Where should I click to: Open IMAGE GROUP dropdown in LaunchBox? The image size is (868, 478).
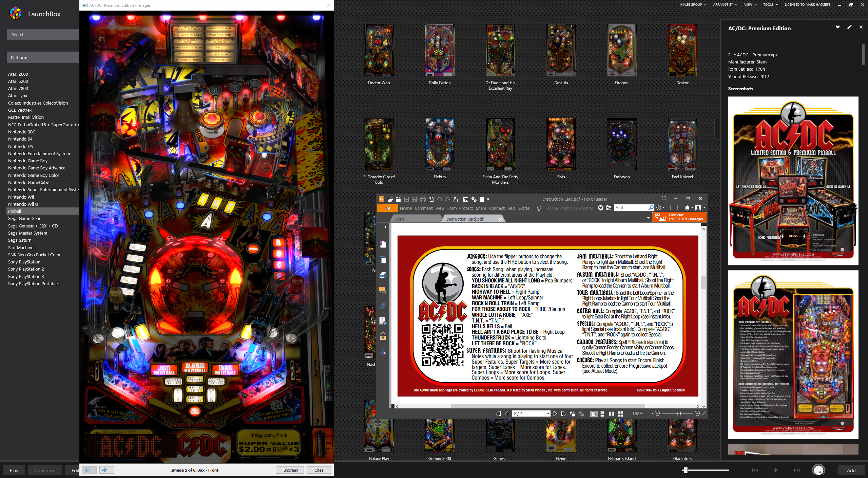(x=693, y=5)
